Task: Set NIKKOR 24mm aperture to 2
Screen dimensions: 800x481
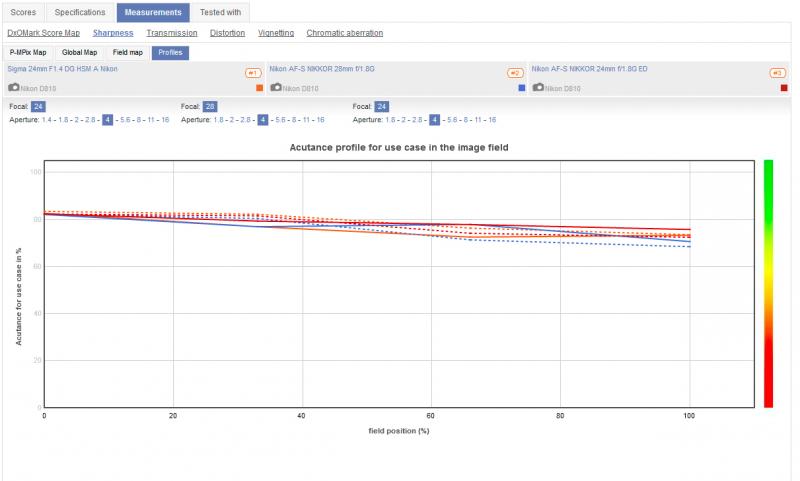Action: click(x=404, y=120)
